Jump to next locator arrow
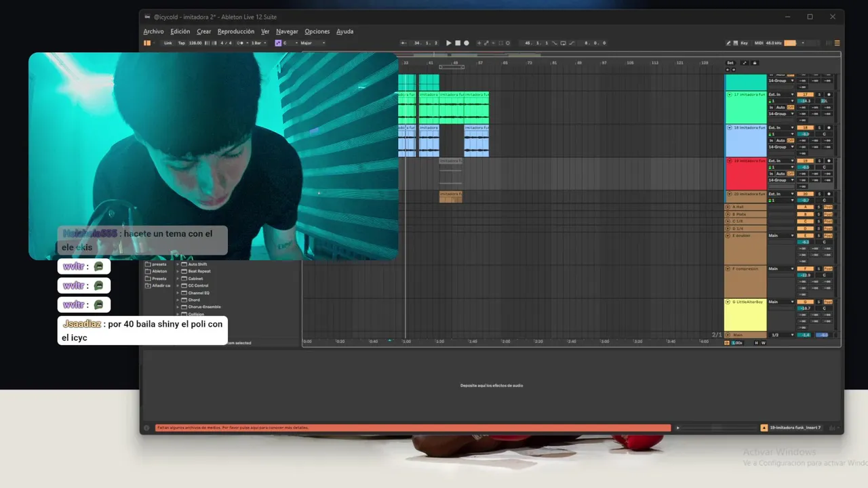868x488 pixels. pyautogui.click(x=733, y=70)
